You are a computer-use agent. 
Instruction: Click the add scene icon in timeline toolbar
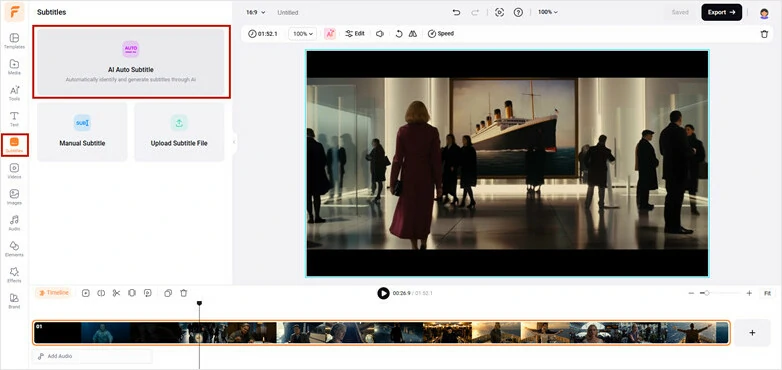point(86,293)
